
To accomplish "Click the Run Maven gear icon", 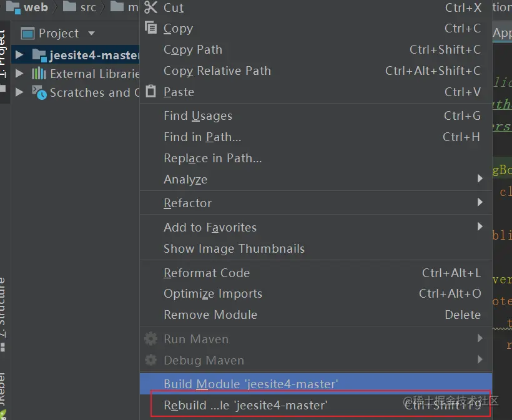I will click(x=150, y=338).
